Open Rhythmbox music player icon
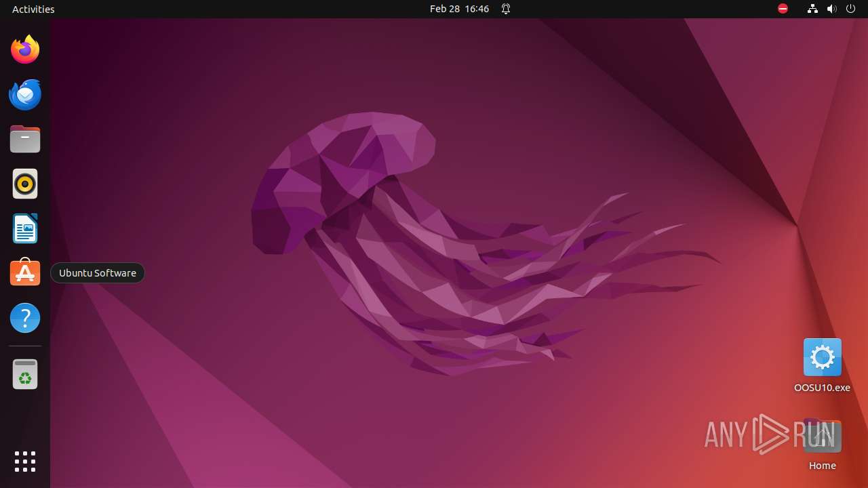The width and height of the screenshot is (868, 488). (x=25, y=184)
